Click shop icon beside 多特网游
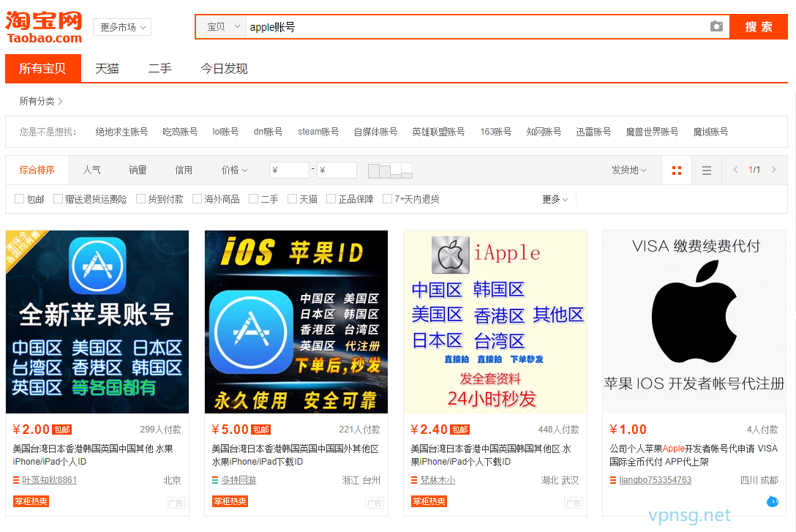 point(215,480)
